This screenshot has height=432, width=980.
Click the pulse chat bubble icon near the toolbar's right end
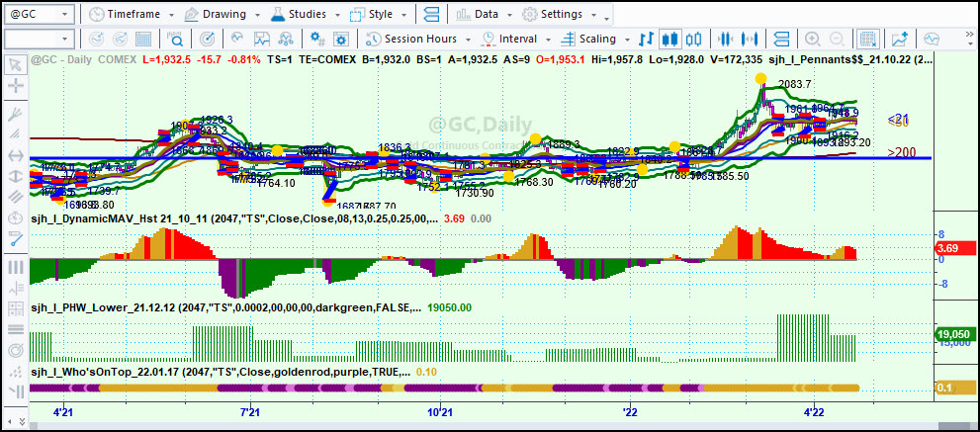click(x=932, y=39)
